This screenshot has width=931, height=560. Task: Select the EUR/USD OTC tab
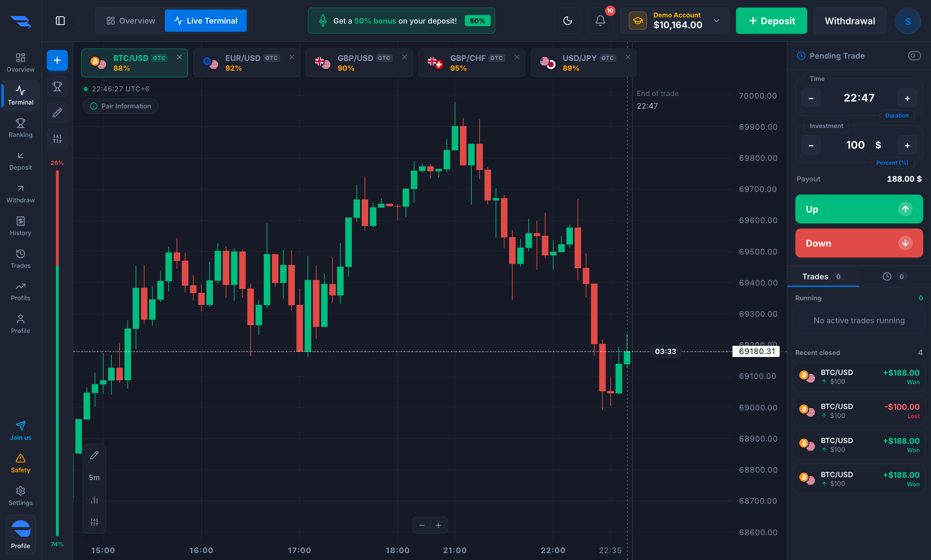click(x=247, y=63)
